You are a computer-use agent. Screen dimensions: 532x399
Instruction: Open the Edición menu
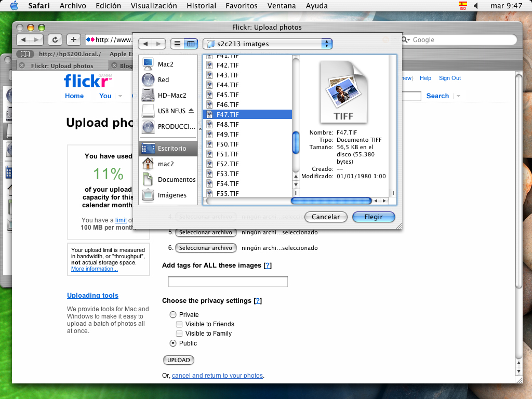108,6
